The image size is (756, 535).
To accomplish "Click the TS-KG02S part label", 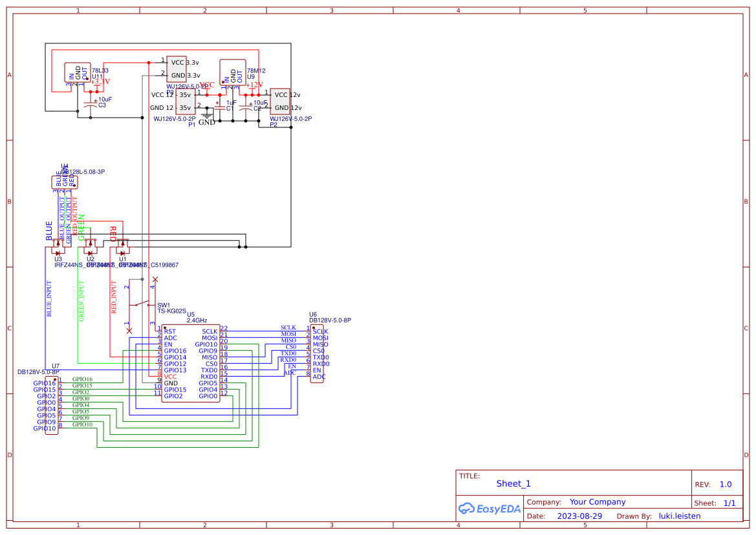I will click(171, 311).
